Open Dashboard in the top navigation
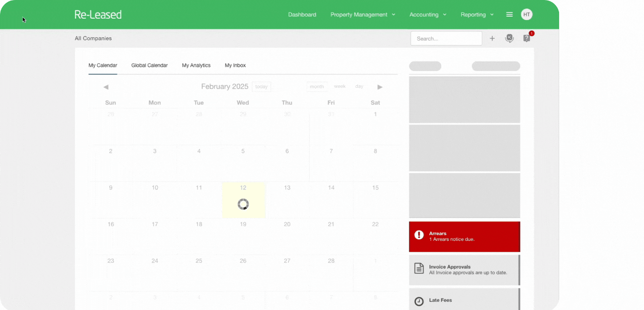This screenshot has height=310, width=644. [302, 15]
